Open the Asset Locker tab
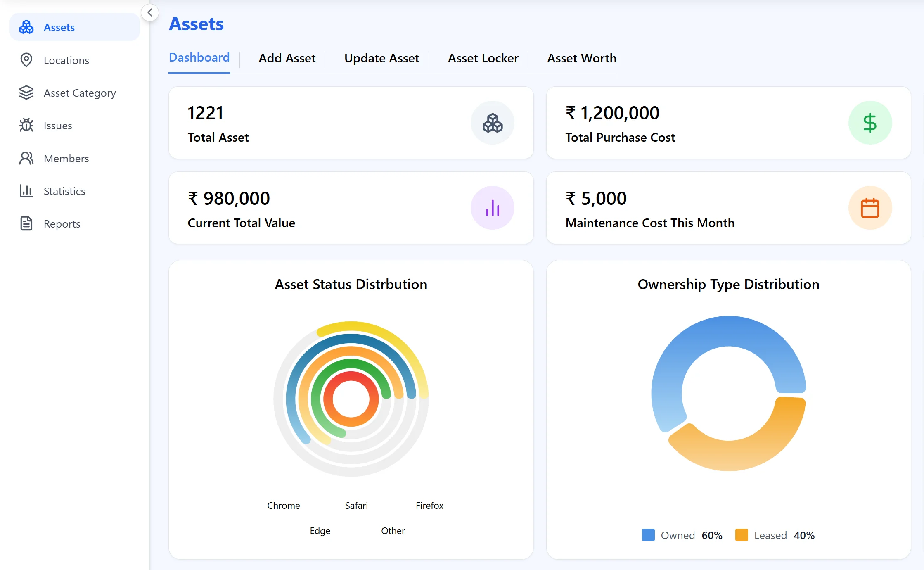Screen dimensions: 924x570 (483, 58)
